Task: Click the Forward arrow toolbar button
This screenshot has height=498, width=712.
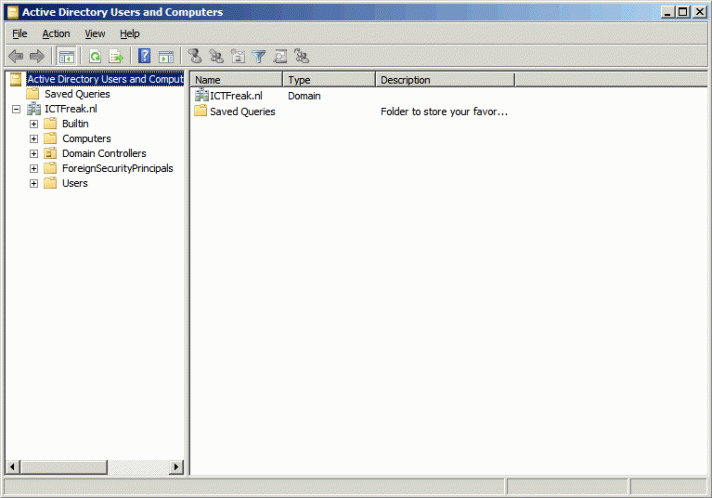Action: pos(37,57)
